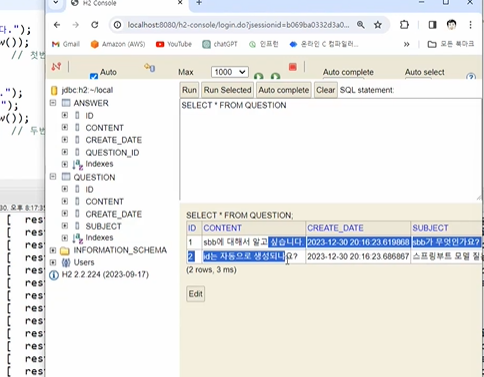Click the ANSWER Indexes sort icon
The image size is (484, 377).
point(78,164)
